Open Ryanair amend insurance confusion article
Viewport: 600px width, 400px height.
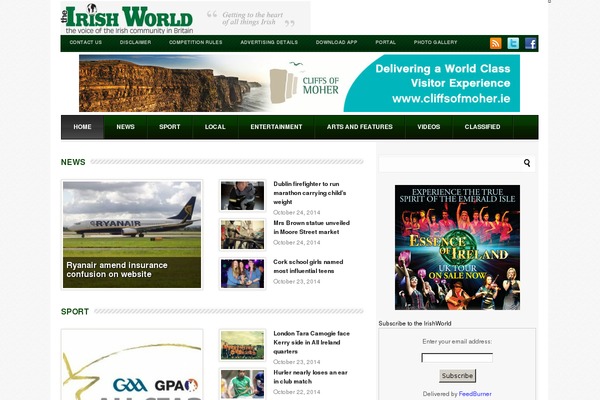117,270
